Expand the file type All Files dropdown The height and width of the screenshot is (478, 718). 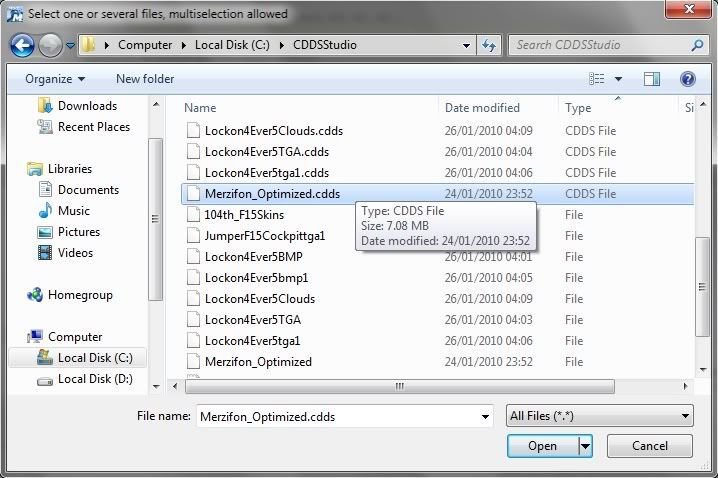click(599, 416)
